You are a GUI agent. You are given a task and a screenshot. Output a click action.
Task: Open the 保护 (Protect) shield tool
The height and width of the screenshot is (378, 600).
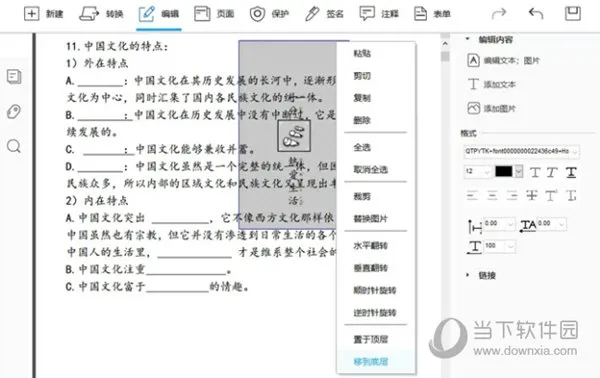(269, 14)
